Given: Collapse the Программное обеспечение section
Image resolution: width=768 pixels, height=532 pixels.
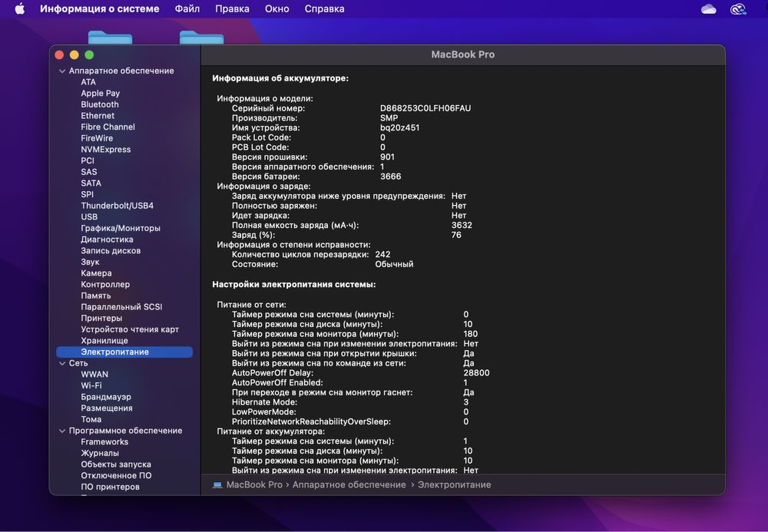Looking at the screenshot, I should 62,431.
